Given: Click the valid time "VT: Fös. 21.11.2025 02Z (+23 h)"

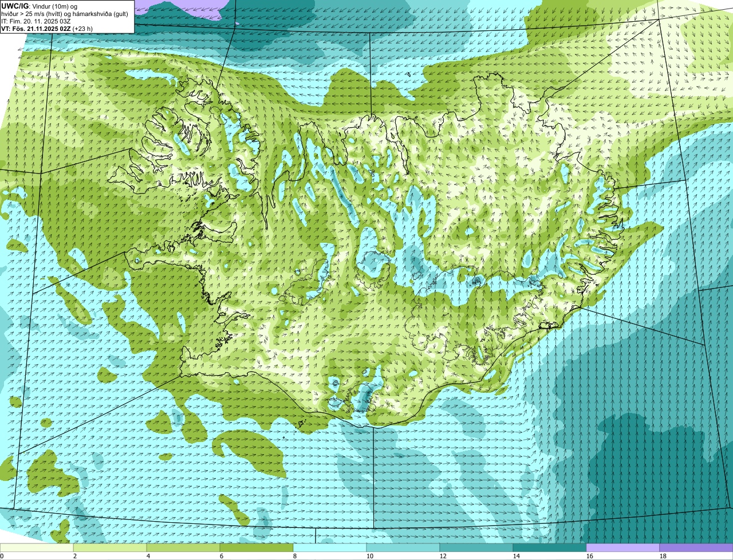Looking at the screenshot, I should pos(47,28).
